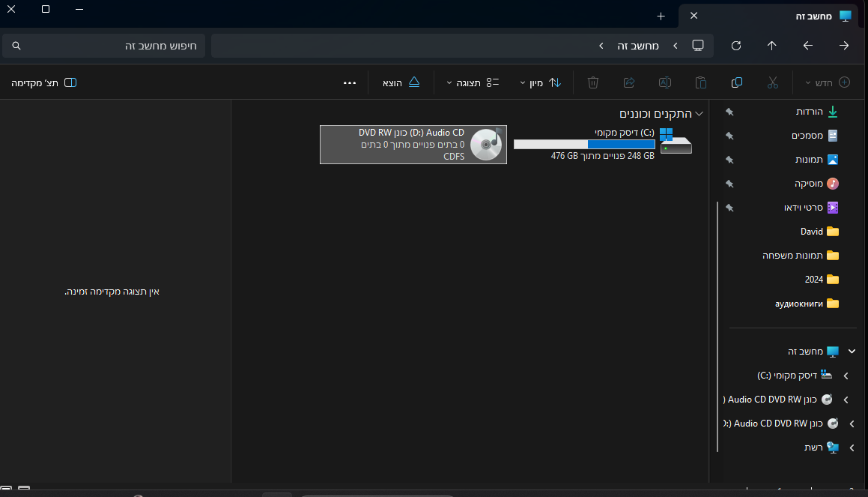
Task: Toggle the preview pane (תצ' מקדימה)
Action: tap(44, 82)
